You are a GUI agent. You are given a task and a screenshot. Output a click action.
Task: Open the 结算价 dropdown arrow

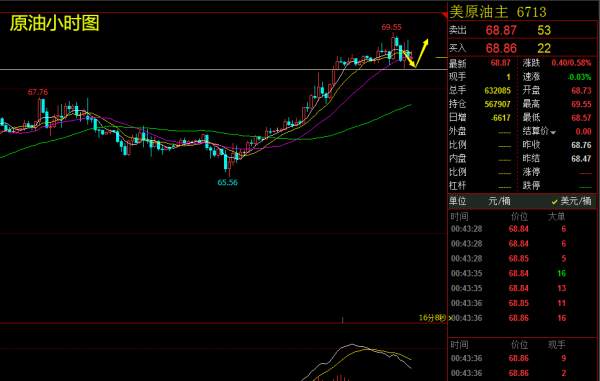pyautogui.click(x=553, y=132)
